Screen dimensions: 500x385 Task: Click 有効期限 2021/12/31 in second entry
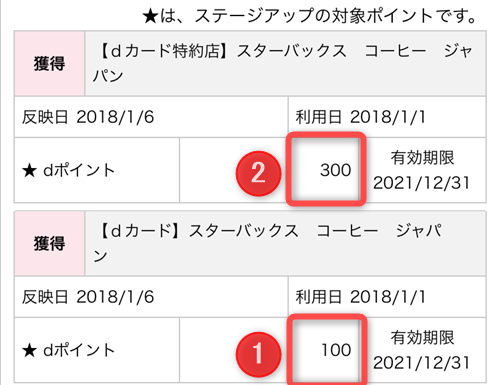pyautogui.click(x=422, y=350)
